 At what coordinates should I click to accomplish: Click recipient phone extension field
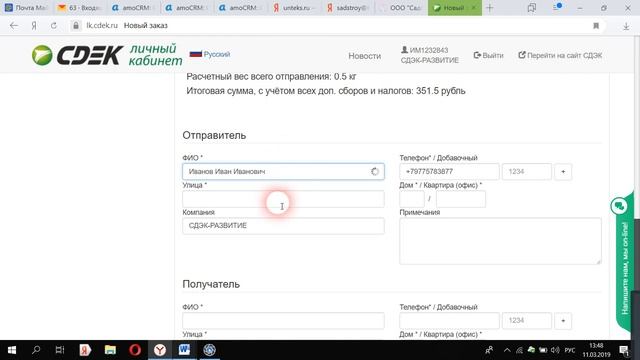pos(527,320)
